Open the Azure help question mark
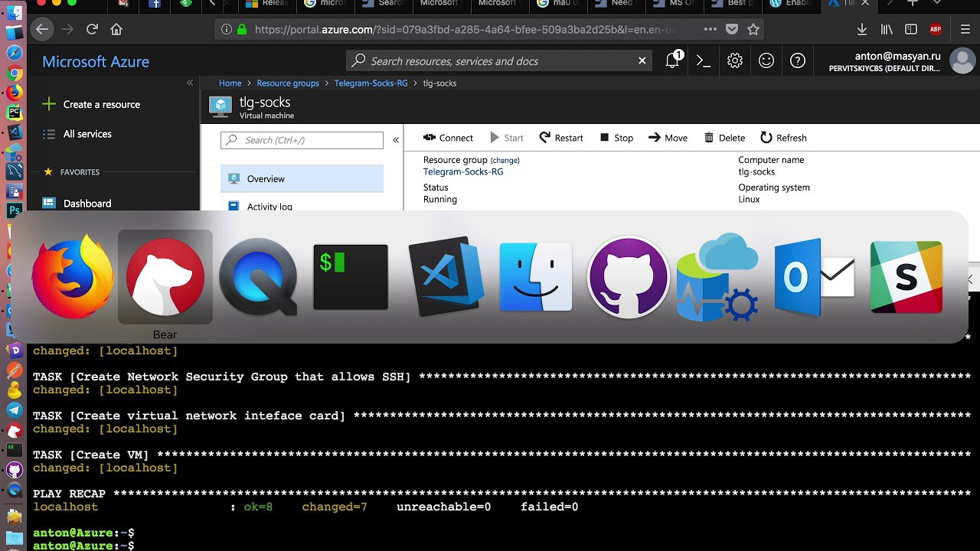Image resolution: width=980 pixels, height=551 pixels. coord(798,61)
